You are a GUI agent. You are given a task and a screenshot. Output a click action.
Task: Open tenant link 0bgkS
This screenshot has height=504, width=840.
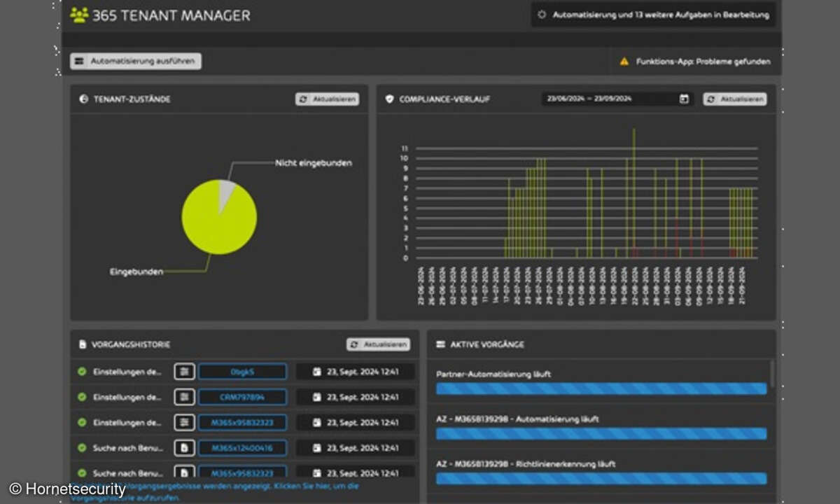tap(242, 372)
